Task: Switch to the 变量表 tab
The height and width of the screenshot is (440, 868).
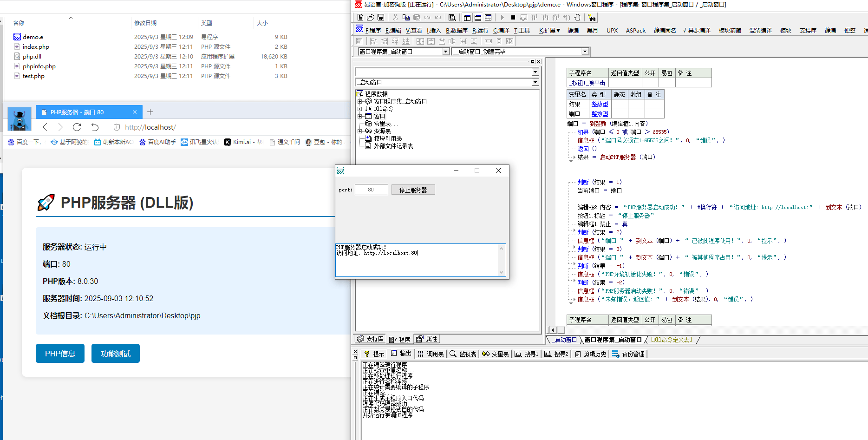Action: (496, 354)
